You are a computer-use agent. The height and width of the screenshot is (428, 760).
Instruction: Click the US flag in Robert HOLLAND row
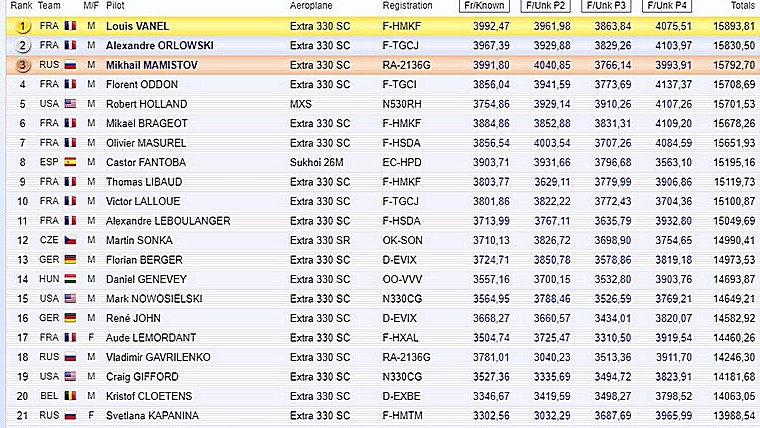70,103
